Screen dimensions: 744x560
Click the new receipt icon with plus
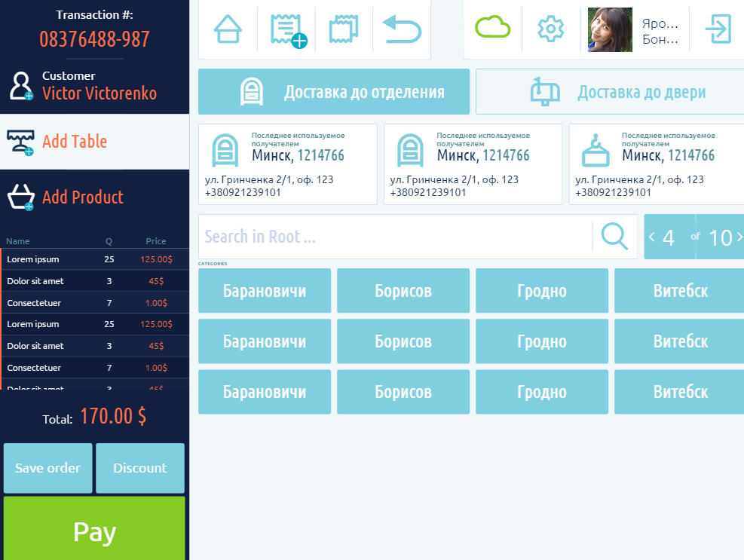pos(286,29)
